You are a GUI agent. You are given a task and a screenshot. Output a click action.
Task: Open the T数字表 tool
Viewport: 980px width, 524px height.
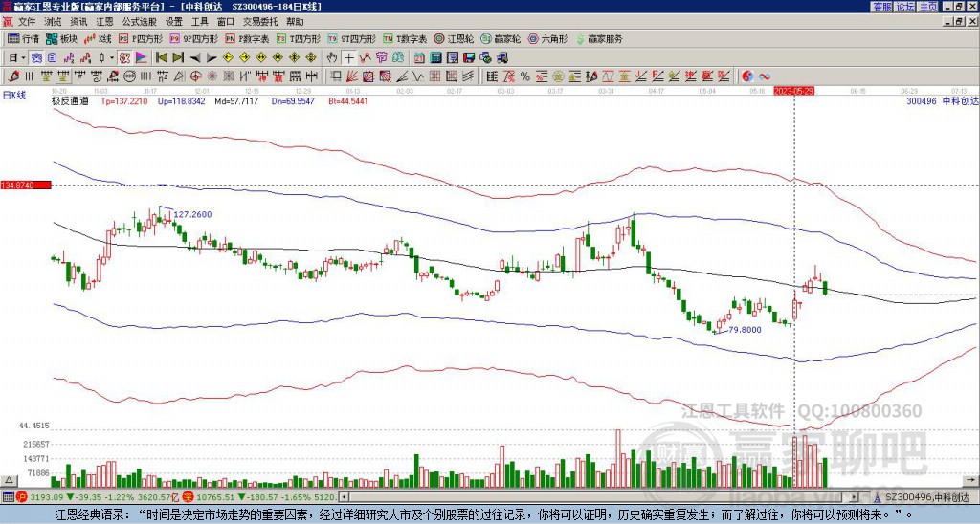(405, 38)
